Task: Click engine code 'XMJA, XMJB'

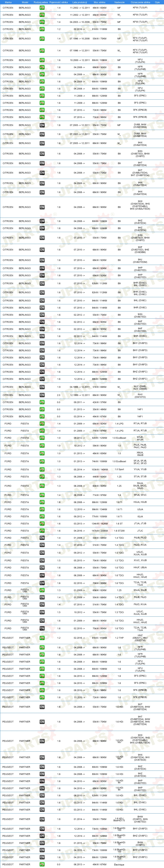Action: pyautogui.click(x=140, y=454)
